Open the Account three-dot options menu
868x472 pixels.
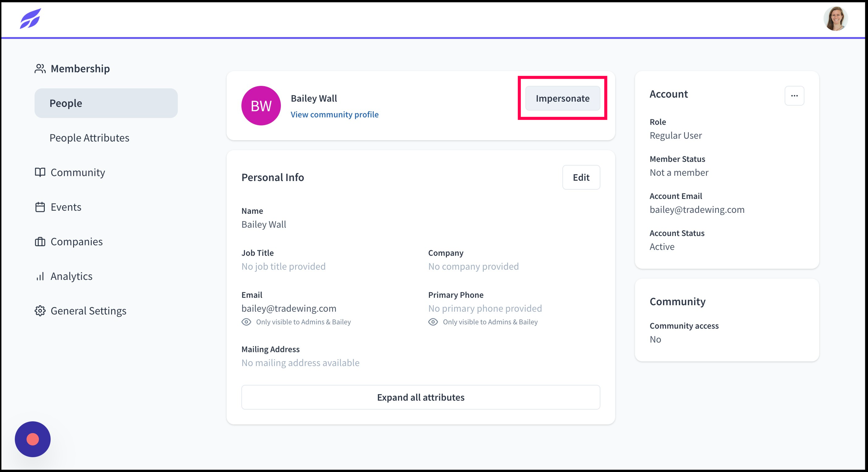[794, 96]
